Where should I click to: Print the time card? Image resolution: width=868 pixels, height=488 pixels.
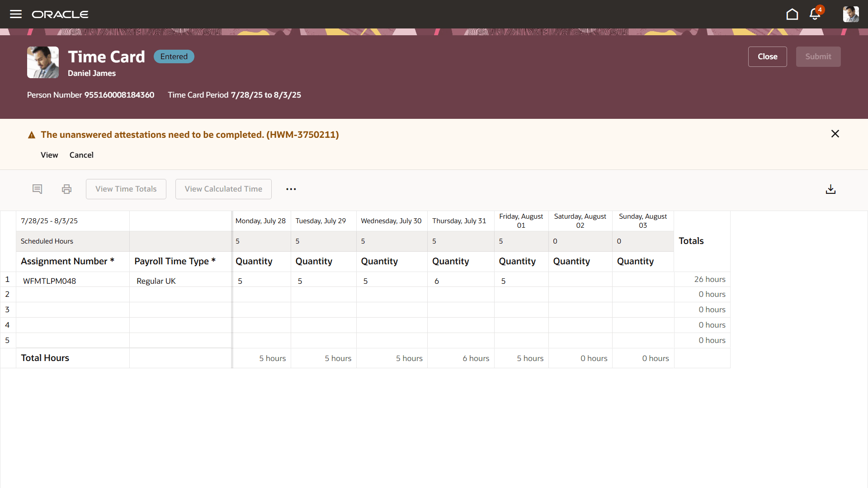[x=66, y=189]
